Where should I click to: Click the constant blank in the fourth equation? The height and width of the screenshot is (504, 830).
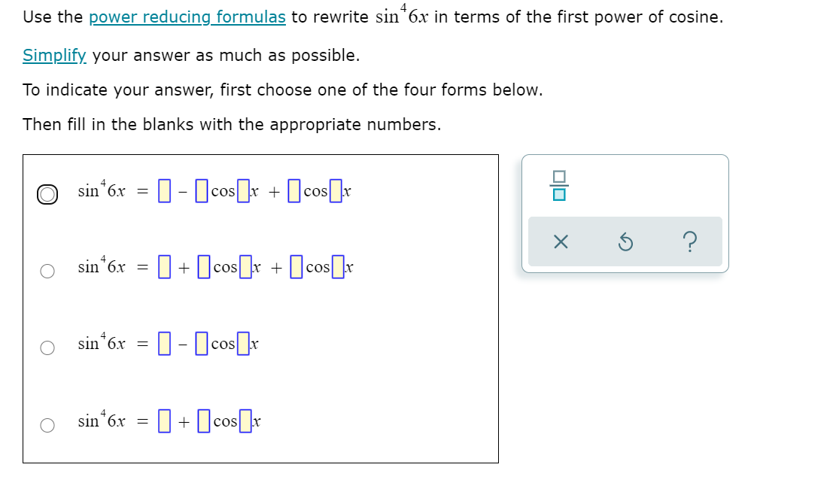click(x=163, y=421)
